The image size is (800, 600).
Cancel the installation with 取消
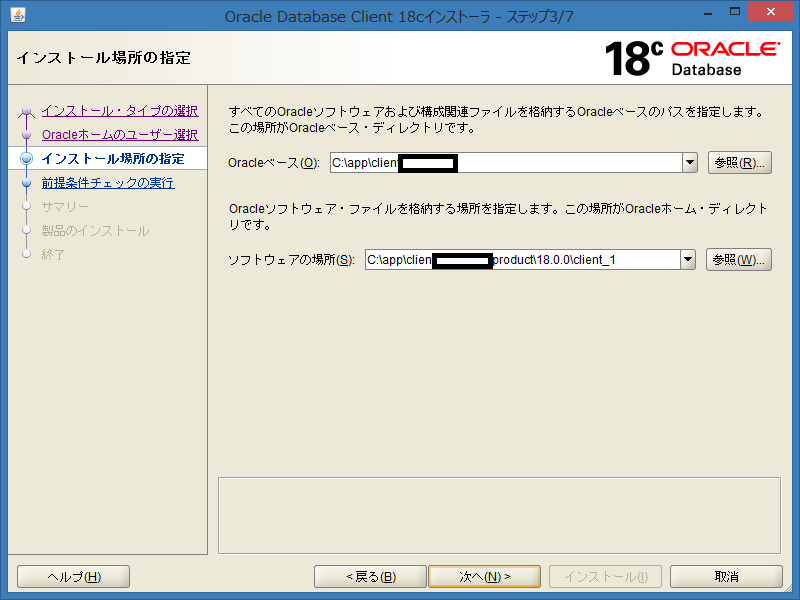(725, 576)
